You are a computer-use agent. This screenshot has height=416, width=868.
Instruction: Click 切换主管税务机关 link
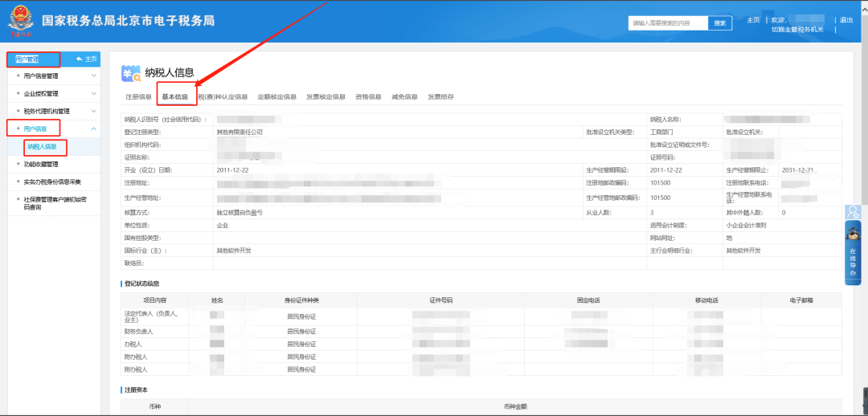[798, 30]
